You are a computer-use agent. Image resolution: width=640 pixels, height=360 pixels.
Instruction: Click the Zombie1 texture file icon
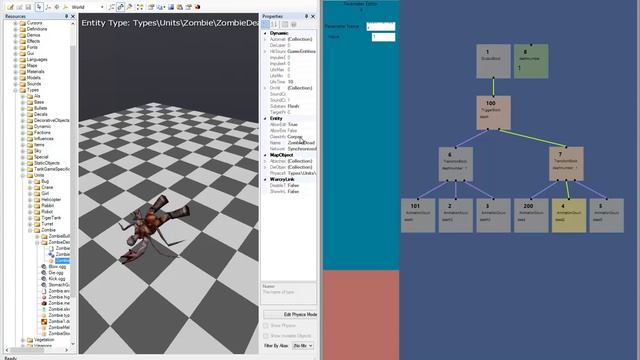pyautogui.click(x=44, y=321)
